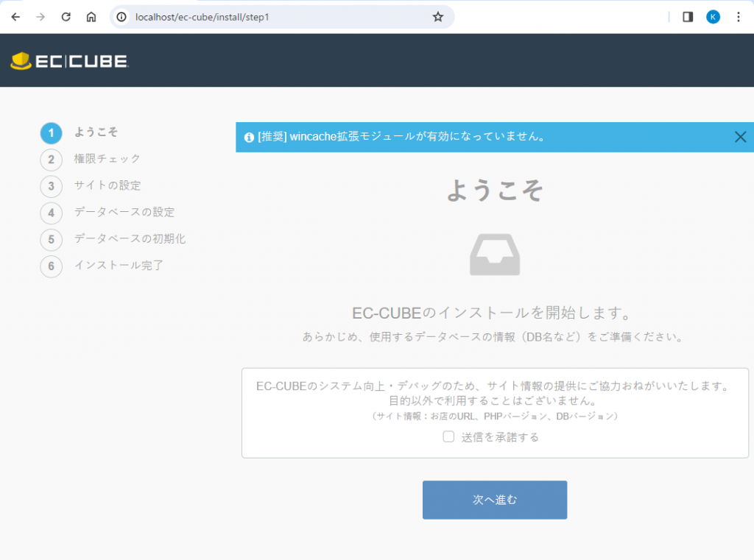Image resolution: width=754 pixels, height=560 pixels.
Task: Click the EC-CUBE logo in header
Action: 69,61
